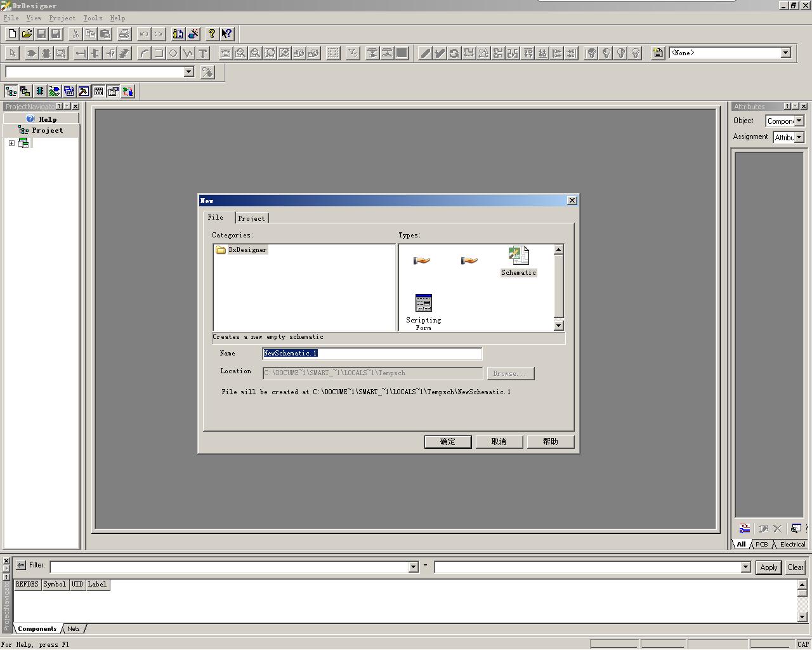Screen dimensions: 812x650
Task: Click the Filter text input field
Action: (230, 567)
